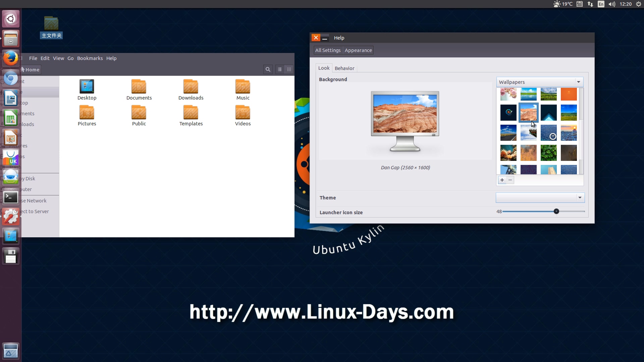
Task: Open LibreOffice Writer from the launcher
Action: pos(11,99)
